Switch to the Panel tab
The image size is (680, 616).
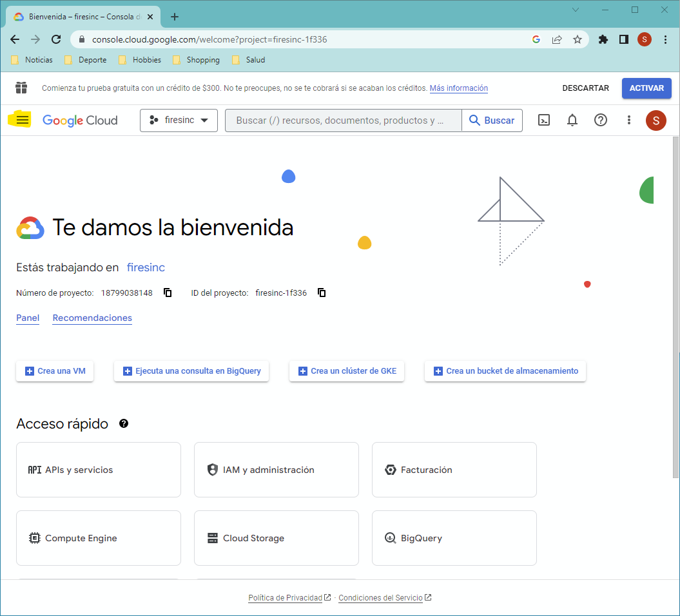tap(28, 318)
